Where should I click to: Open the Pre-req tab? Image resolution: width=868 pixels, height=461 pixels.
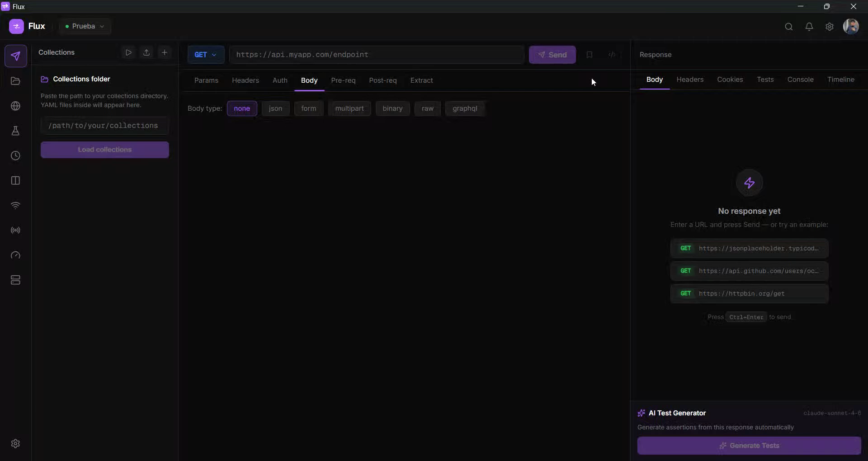click(x=343, y=80)
